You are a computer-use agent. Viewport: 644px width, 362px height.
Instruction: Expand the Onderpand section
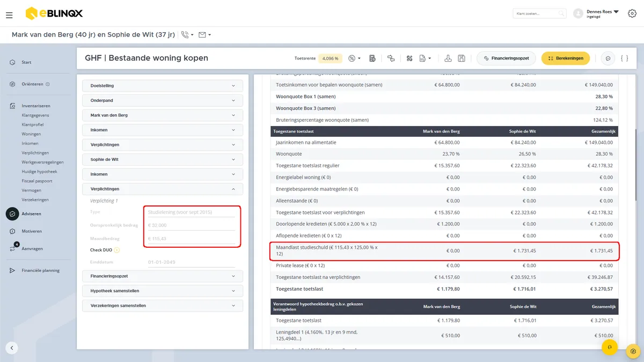[x=163, y=100]
